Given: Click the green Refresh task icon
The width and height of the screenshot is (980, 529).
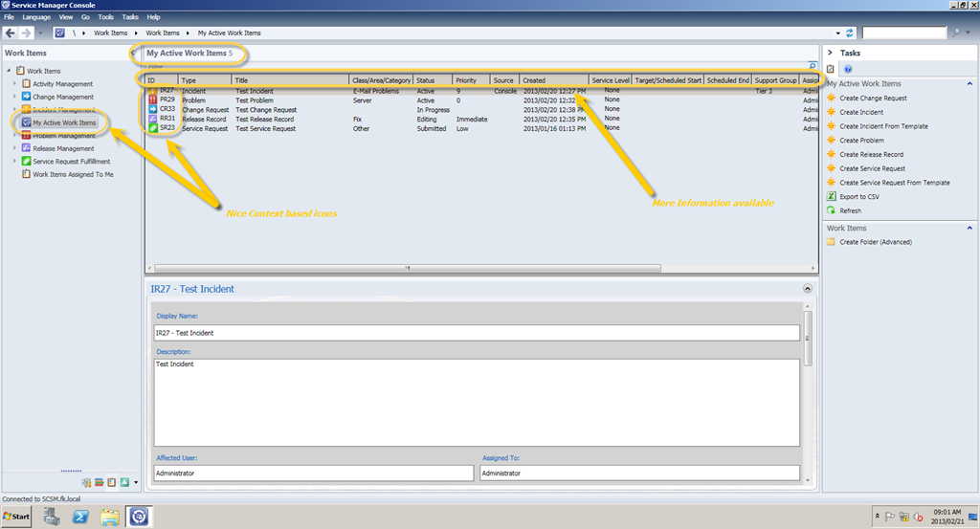Looking at the screenshot, I should click(x=831, y=210).
